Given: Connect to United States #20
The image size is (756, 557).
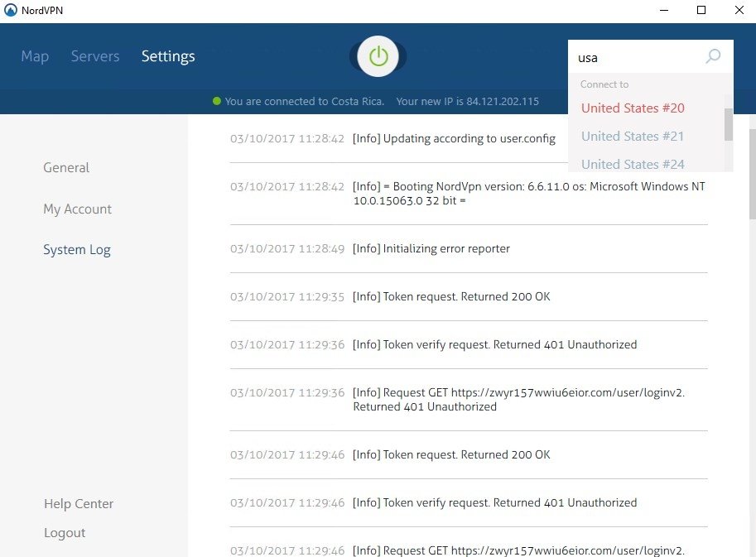Looking at the screenshot, I should [633, 108].
